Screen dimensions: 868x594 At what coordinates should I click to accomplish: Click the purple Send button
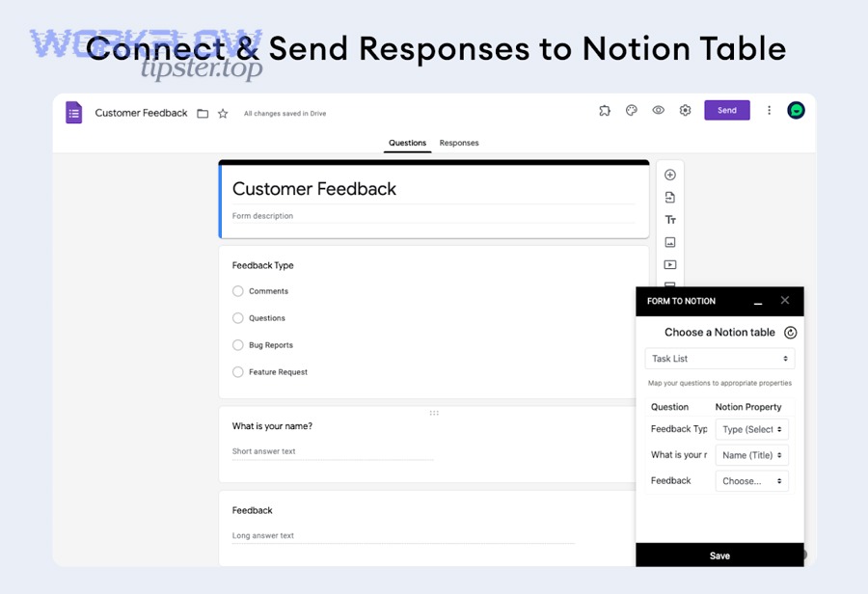727,110
